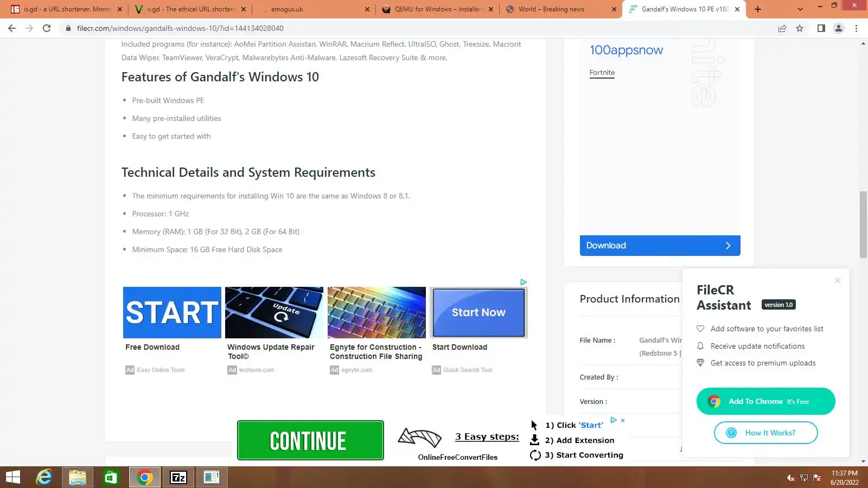Click the page vertical scrollbar thumb

click(x=863, y=224)
